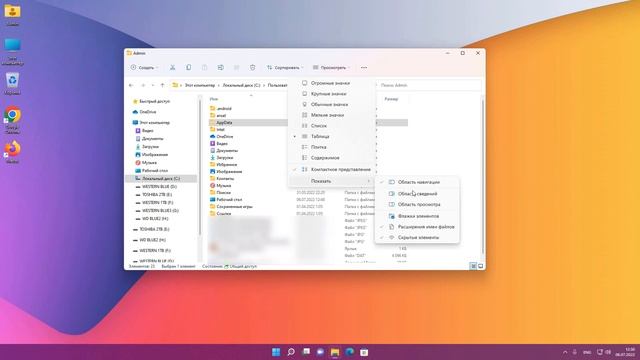Open Microsoft Edge from taskbar
This screenshot has width=640, height=360.
pyautogui.click(x=349, y=352)
